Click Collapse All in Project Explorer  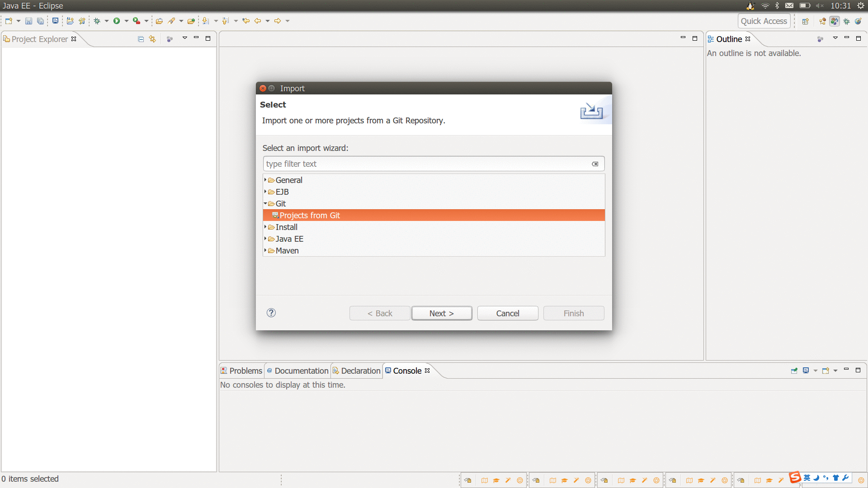tap(141, 39)
